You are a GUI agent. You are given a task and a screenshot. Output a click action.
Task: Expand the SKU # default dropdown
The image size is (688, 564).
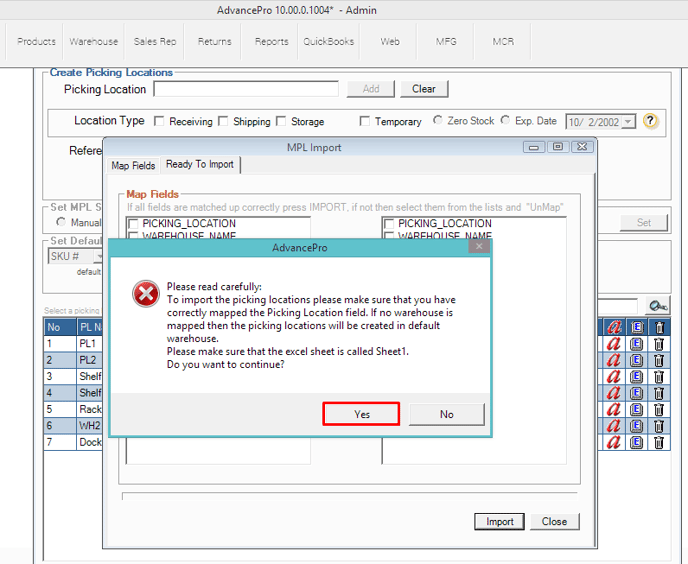pyautogui.click(x=99, y=256)
